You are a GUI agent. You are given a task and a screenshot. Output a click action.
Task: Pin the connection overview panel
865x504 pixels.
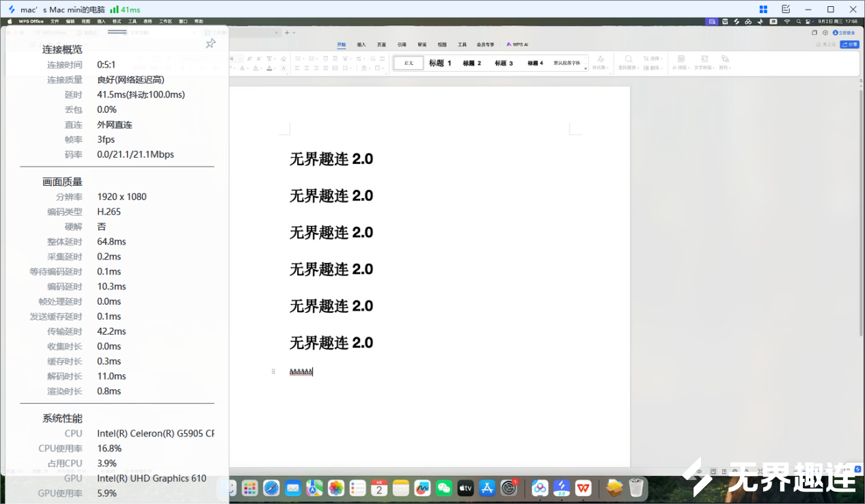pyautogui.click(x=210, y=44)
